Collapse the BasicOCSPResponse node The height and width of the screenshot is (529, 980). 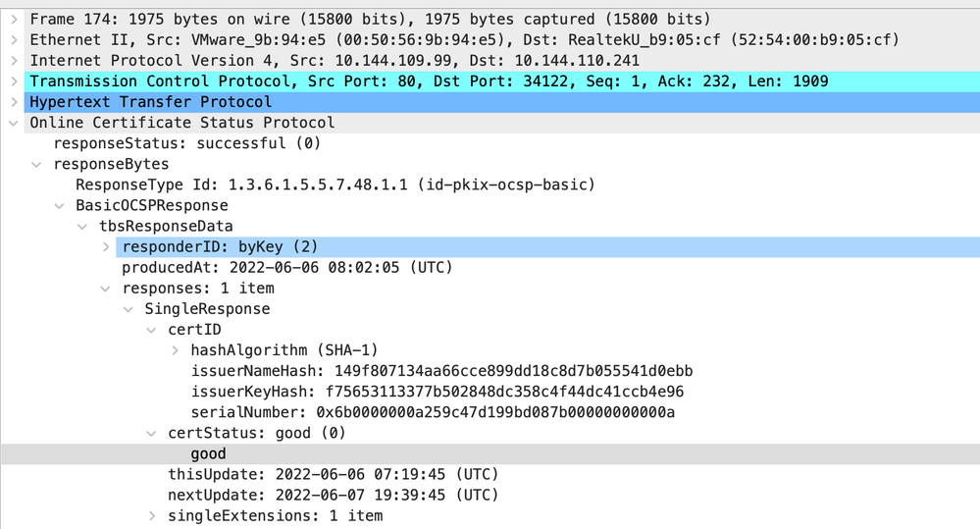59,205
